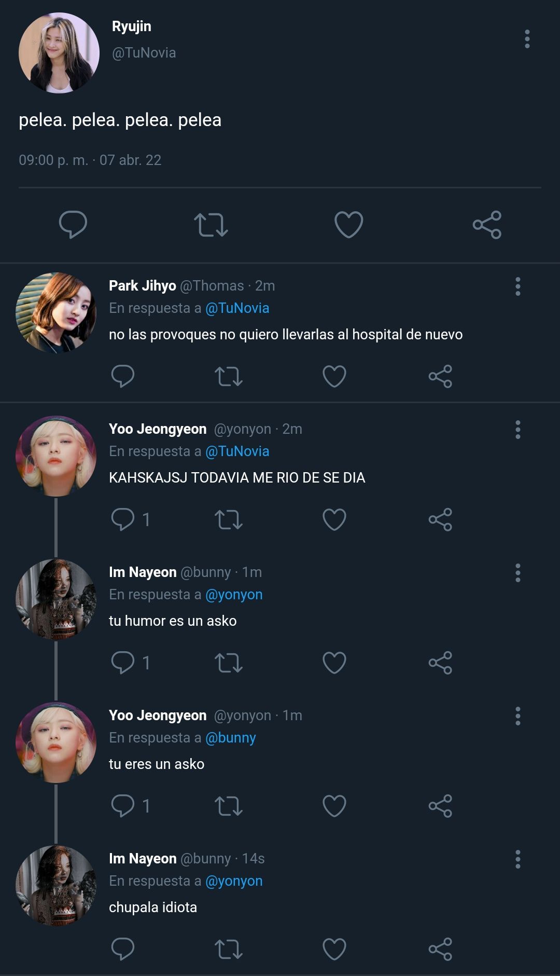Image resolution: width=560 pixels, height=976 pixels.
Task: Open options for "tu humor es un asko"
Action: (x=517, y=573)
